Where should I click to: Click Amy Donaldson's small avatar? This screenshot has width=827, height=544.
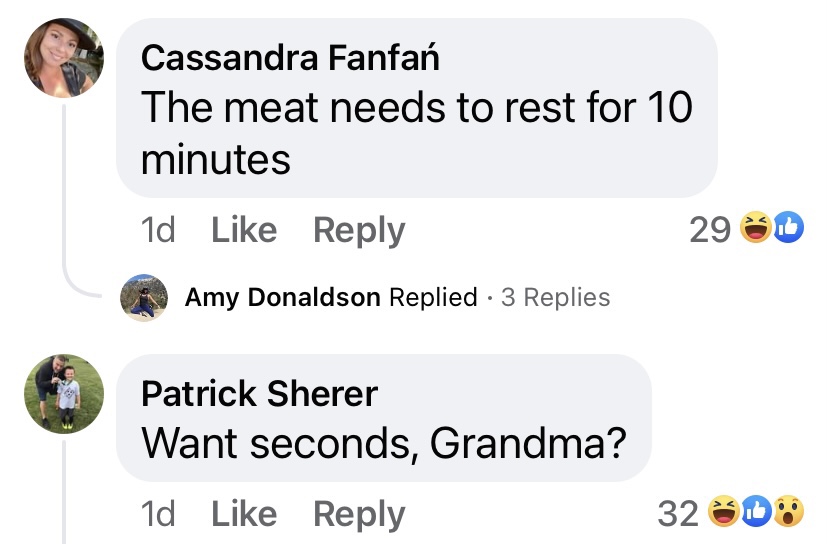pyautogui.click(x=144, y=298)
